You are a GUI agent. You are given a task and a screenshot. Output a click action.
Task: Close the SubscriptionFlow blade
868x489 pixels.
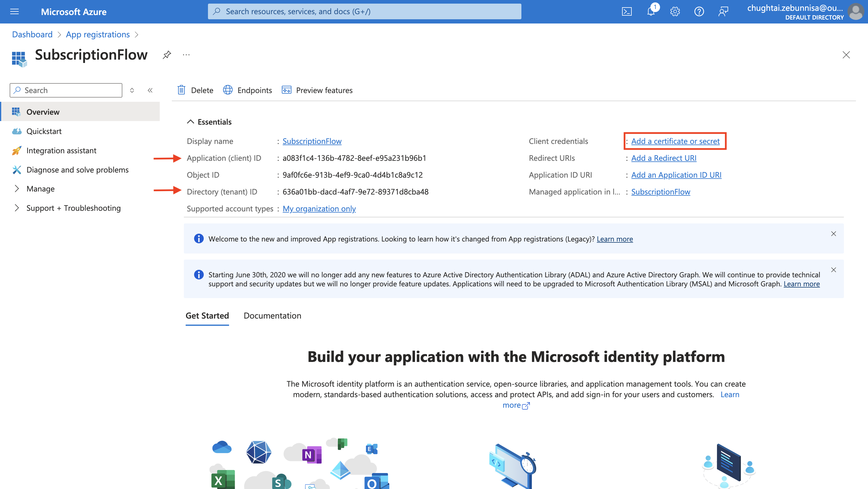(846, 55)
